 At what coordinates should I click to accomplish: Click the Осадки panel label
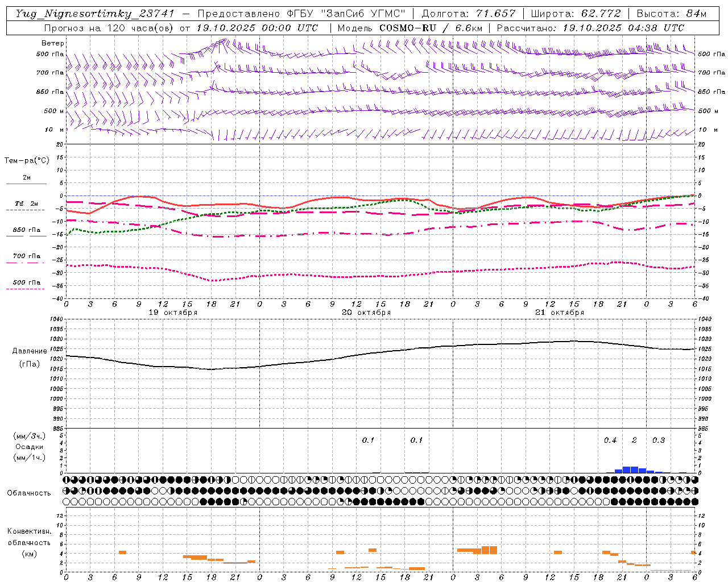click(30, 447)
